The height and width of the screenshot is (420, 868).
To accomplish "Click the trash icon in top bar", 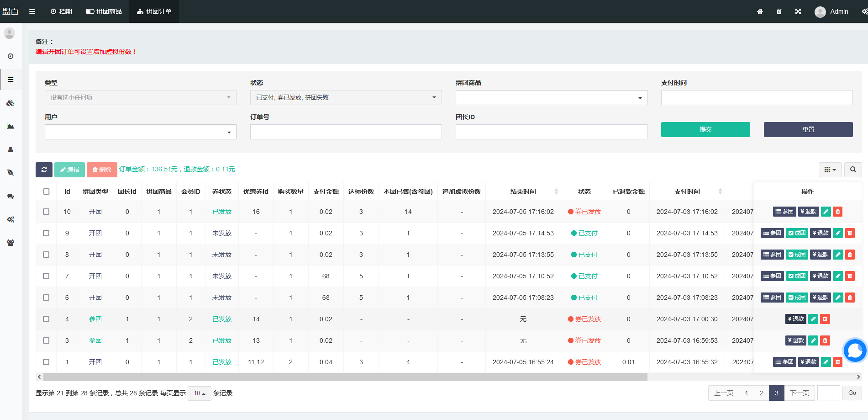I will [779, 11].
